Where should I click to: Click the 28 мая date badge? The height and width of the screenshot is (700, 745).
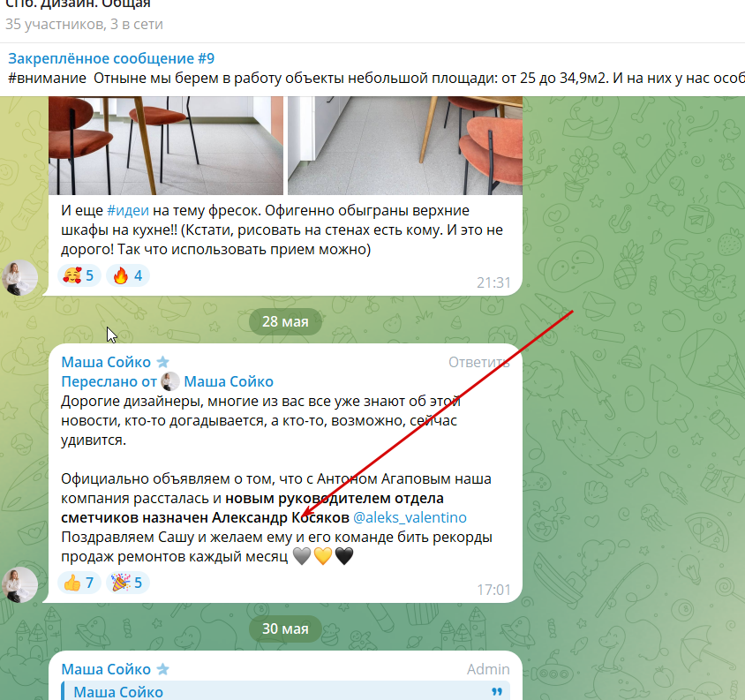pyautogui.click(x=285, y=321)
